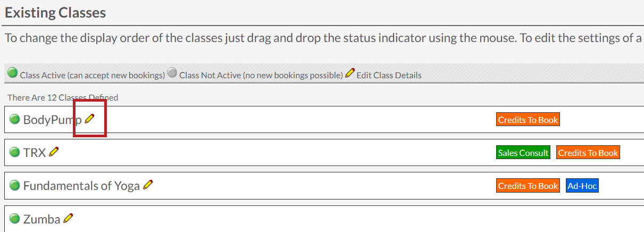Click the TRX green status indicator
The height and width of the screenshot is (232, 644).
tap(15, 152)
